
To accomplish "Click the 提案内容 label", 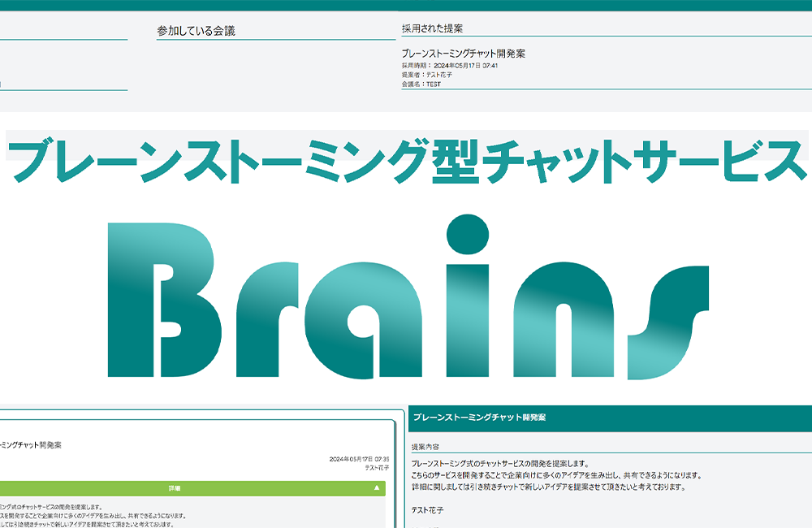I will (425, 447).
